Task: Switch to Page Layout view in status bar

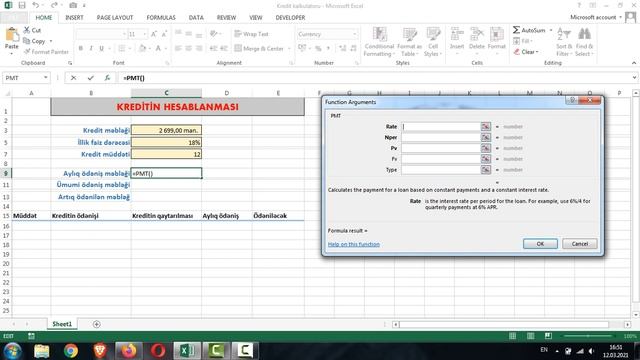Action: (x=531, y=336)
